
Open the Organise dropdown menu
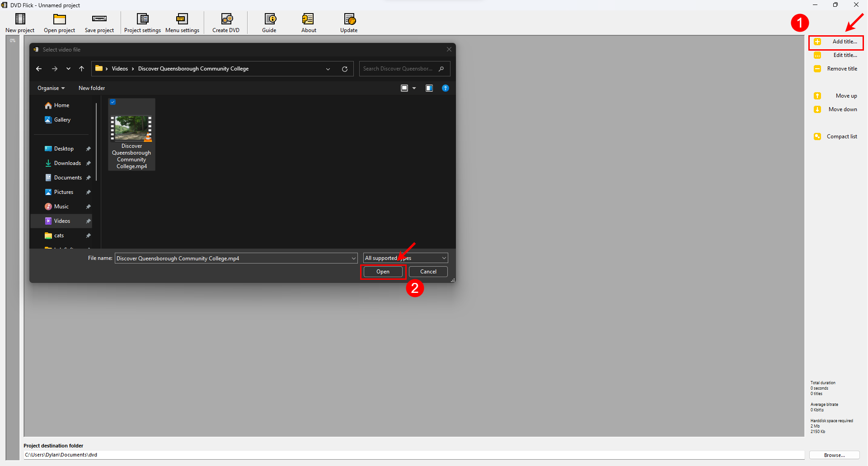pos(51,88)
